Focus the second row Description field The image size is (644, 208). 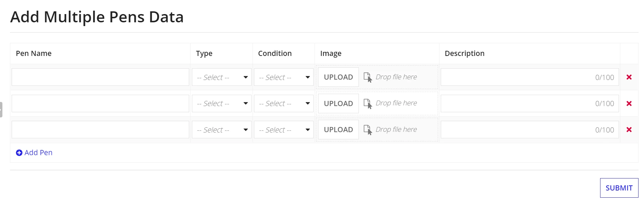point(530,103)
